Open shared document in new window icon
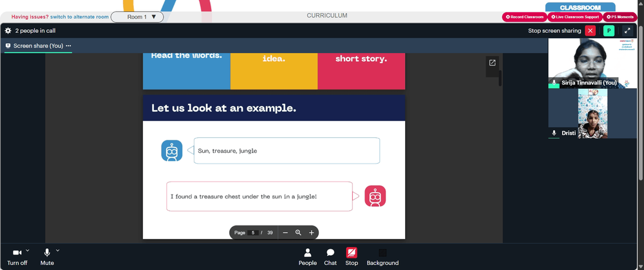The width and height of the screenshot is (644, 270). [x=492, y=63]
